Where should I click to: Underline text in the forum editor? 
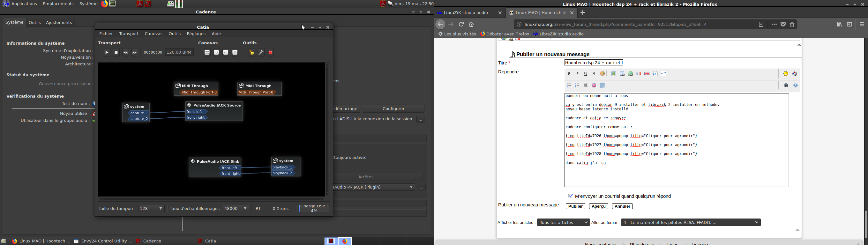586,74
